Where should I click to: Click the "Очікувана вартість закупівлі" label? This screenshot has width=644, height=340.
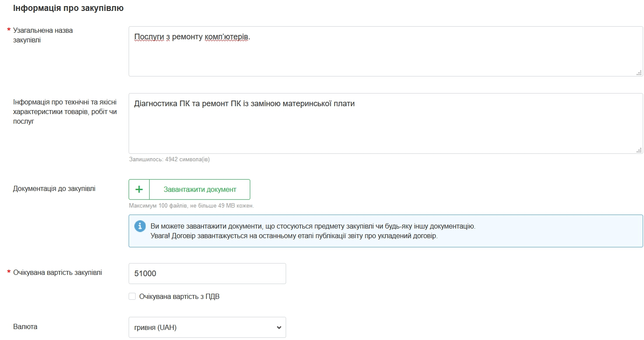pyautogui.click(x=58, y=273)
